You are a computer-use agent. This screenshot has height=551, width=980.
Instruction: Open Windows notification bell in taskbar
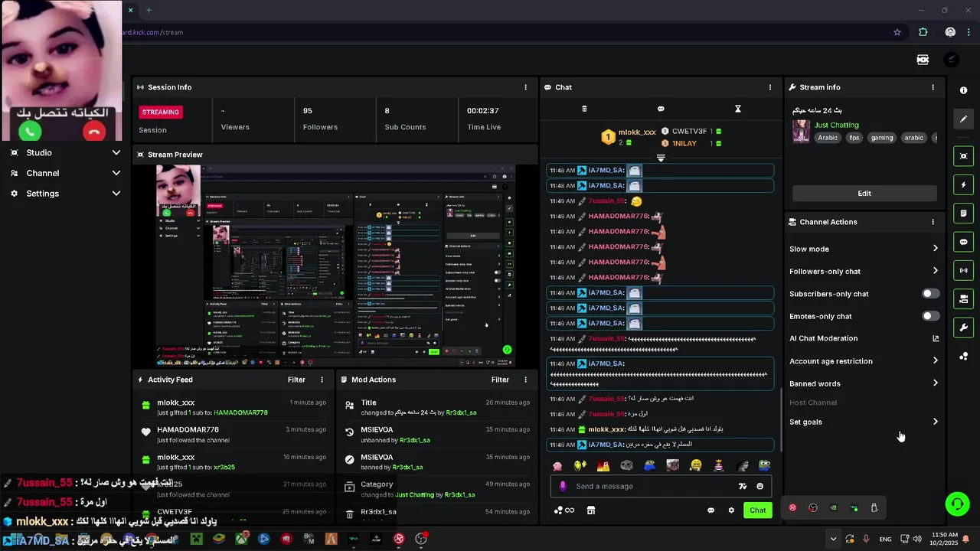coord(965,539)
